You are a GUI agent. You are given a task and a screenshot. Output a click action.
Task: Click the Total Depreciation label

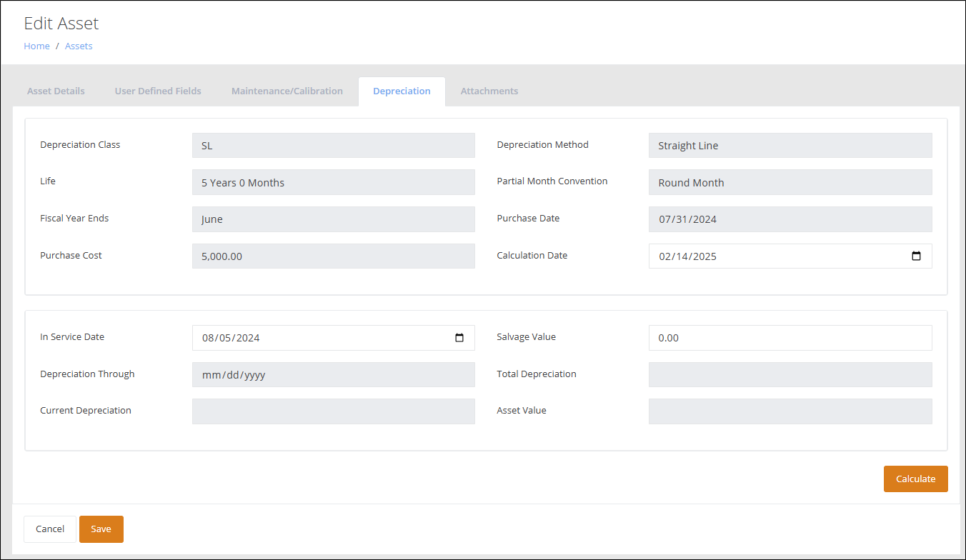[x=537, y=374]
